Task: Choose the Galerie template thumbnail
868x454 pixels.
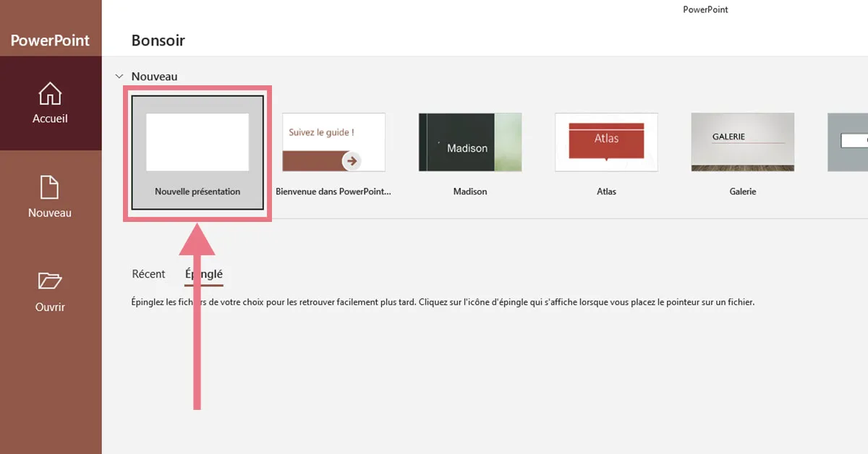Action: click(x=743, y=142)
